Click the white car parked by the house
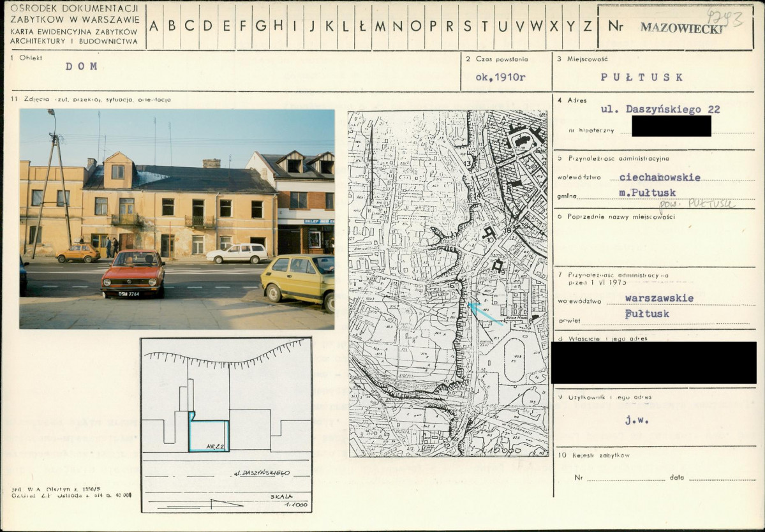This screenshot has height=532, width=765. tap(237, 253)
